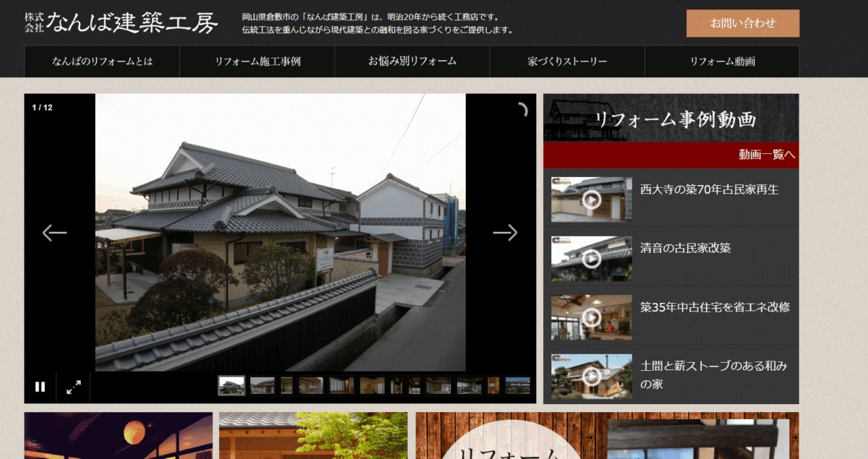Open the お悩み別リフォーム menu item
868x459 pixels.
tap(412, 61)
